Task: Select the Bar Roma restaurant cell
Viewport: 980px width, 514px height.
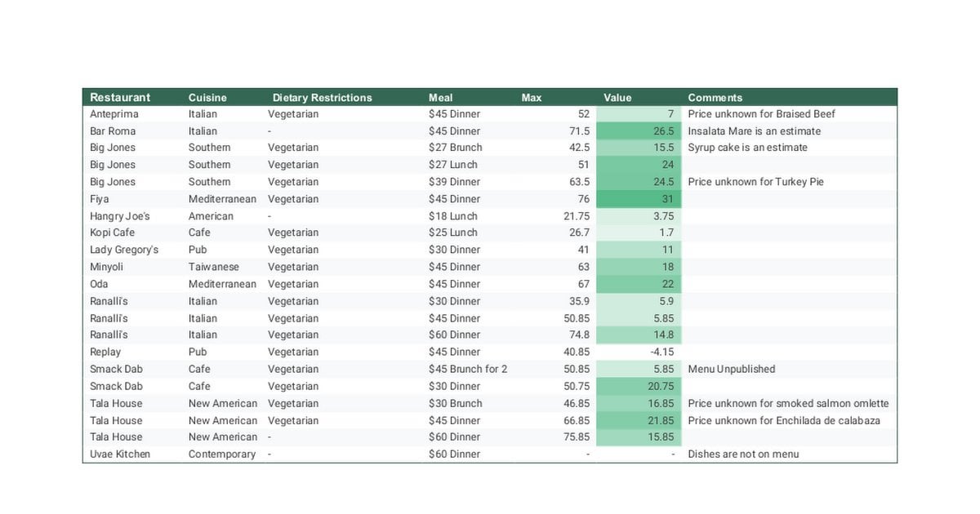Action: coord(113,131)
